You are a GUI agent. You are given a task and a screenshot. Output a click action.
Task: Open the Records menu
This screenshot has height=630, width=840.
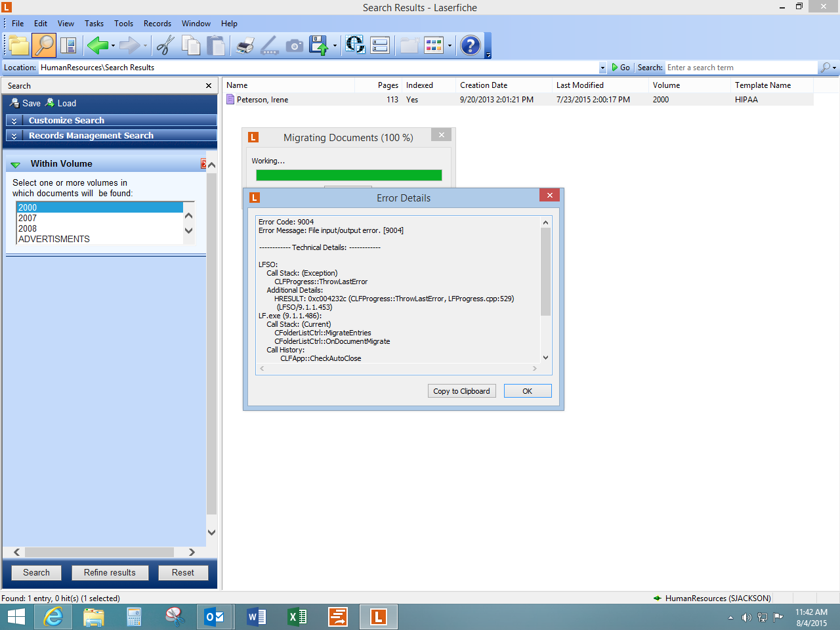(x=157, y=24)
